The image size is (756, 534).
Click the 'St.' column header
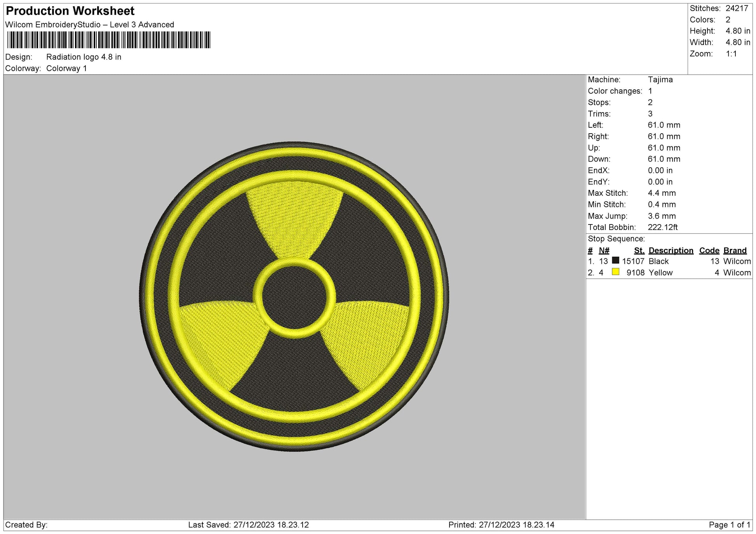(639, 250)
